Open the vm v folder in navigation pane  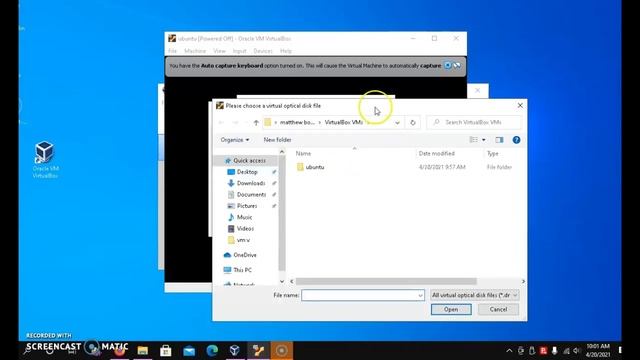tap(243, 240)
